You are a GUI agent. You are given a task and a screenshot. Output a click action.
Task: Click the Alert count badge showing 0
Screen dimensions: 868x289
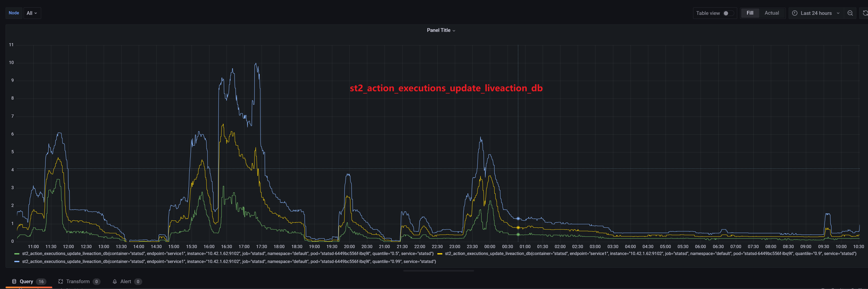tap(138, 282)
